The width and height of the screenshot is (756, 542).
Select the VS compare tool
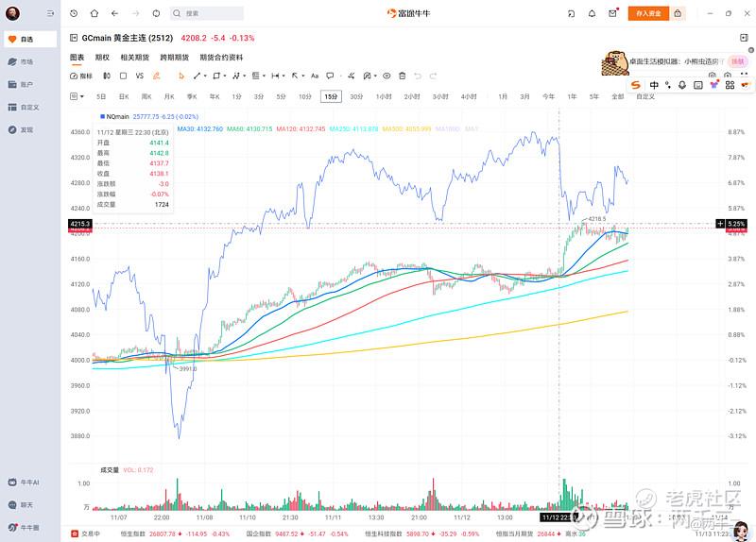coord(139,76)
